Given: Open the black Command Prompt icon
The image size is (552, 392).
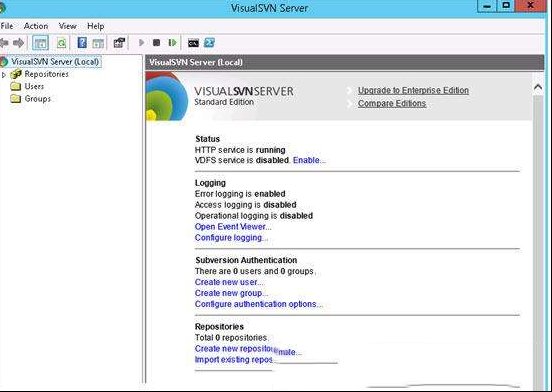Looking at the screenshot, I should (x=193, y=43).
